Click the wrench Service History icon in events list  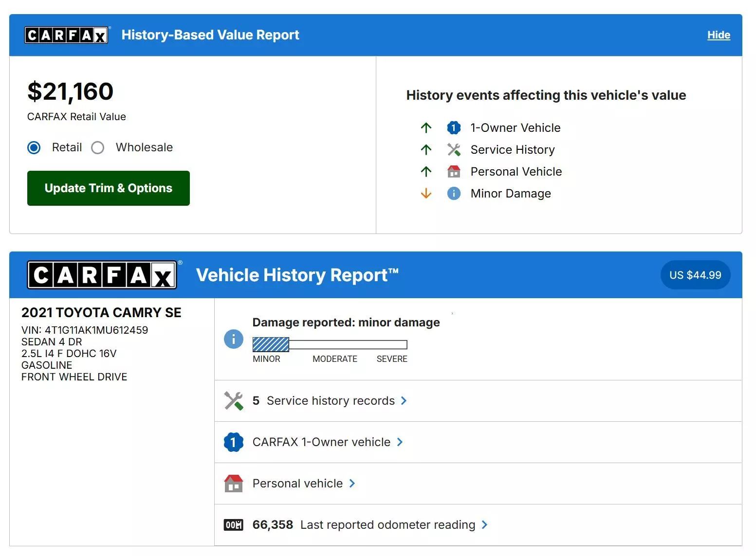coord(454,150)
